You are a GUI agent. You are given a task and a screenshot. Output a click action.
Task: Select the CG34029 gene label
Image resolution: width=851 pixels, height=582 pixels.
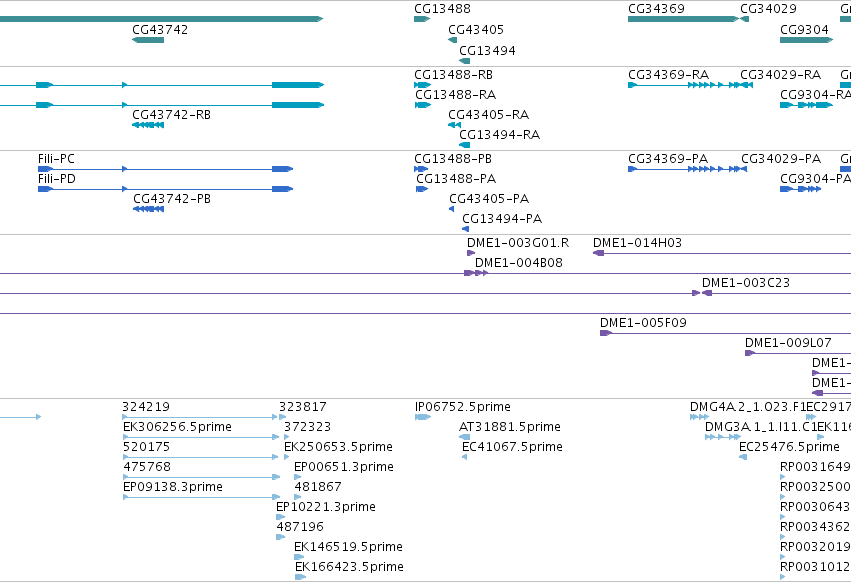(769, 9)
